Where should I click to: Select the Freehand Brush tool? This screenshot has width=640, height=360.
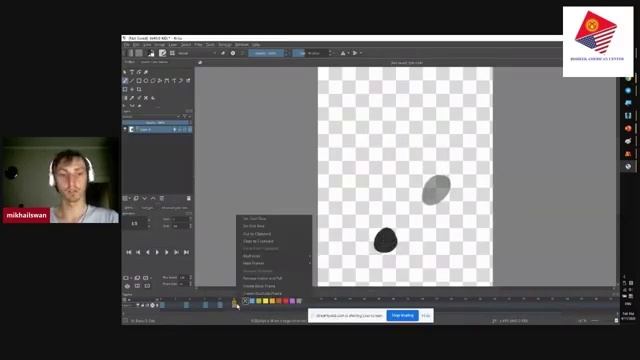pos(125,81)
